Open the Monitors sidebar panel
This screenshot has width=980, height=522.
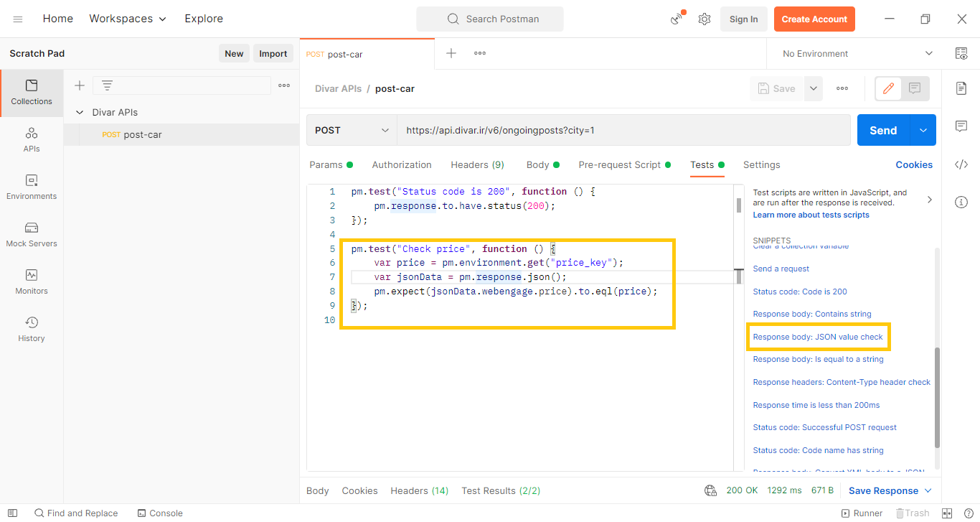(x=32, y=282)
